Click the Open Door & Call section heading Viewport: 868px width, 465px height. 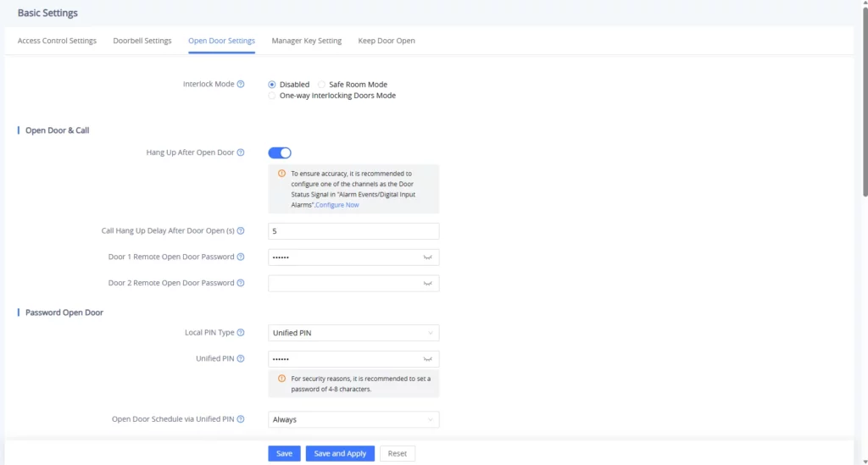(57, 130)
